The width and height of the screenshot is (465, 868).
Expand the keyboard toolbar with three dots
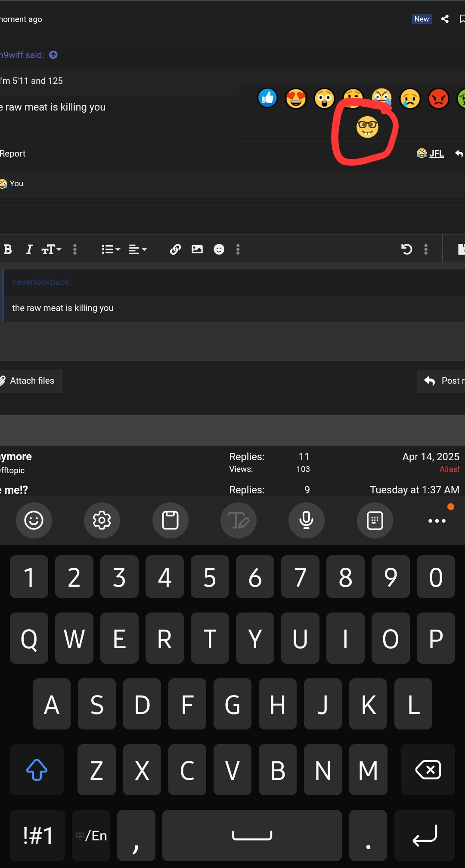(x=437, y=520)
